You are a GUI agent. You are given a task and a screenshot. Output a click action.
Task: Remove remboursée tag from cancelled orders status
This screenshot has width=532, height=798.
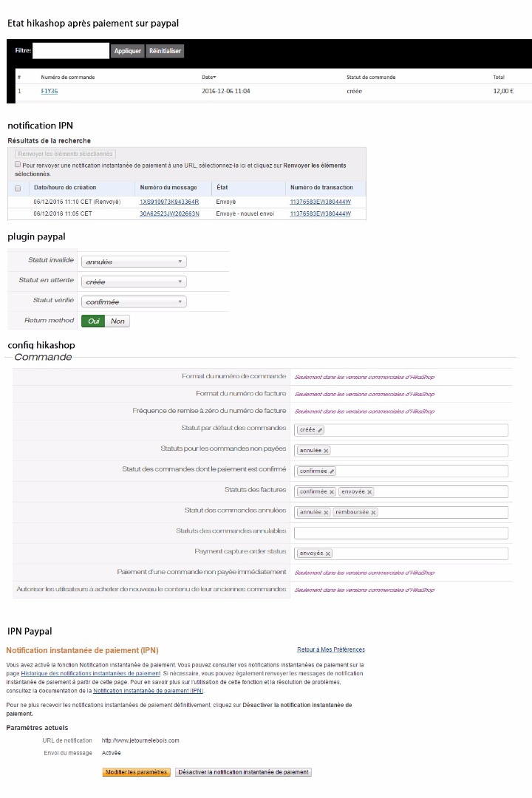pos(373,512)
